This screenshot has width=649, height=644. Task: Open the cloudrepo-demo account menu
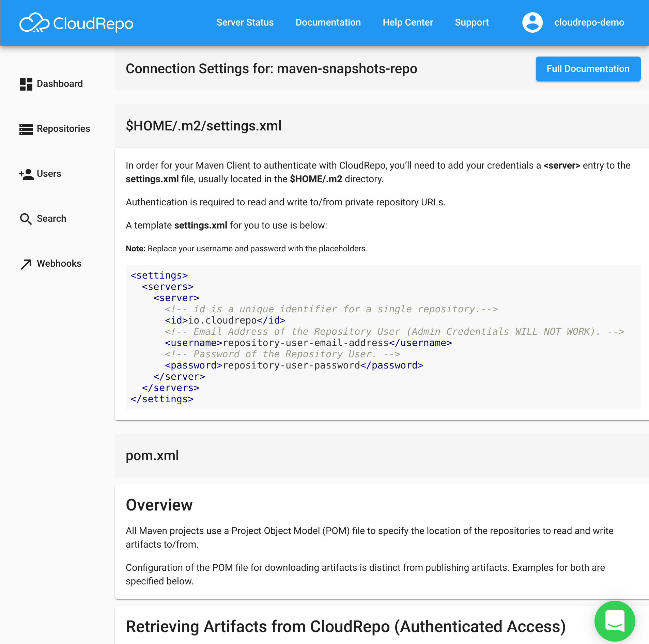coord(589,22)
